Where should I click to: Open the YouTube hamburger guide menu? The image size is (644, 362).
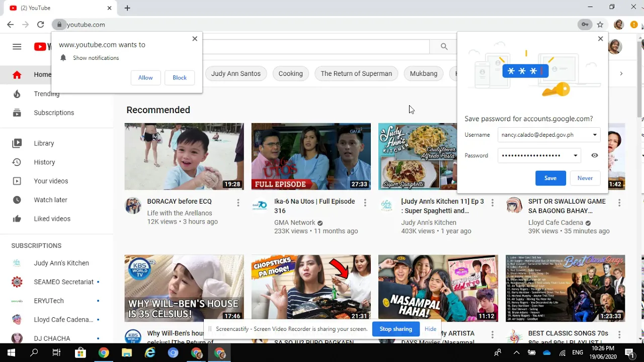[x=17, y=47]
